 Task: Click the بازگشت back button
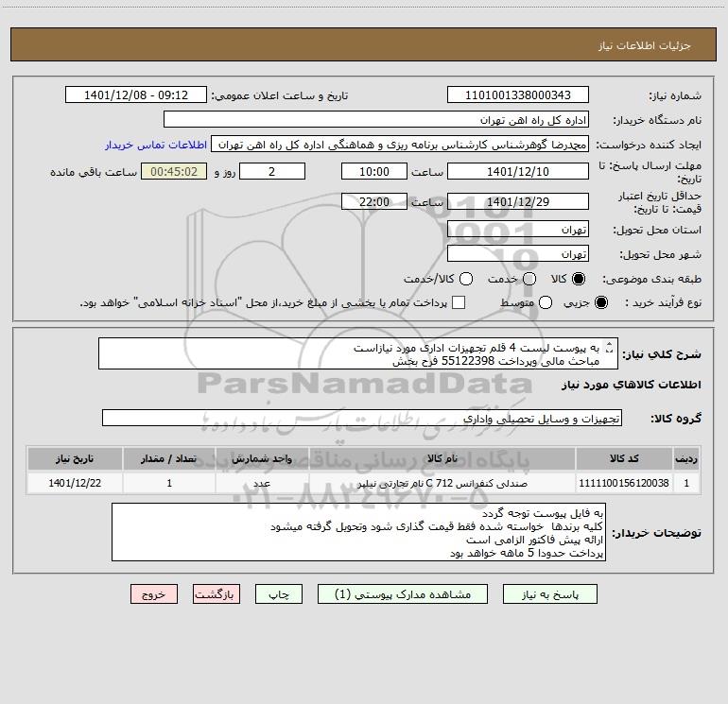(x=217, y=594)
